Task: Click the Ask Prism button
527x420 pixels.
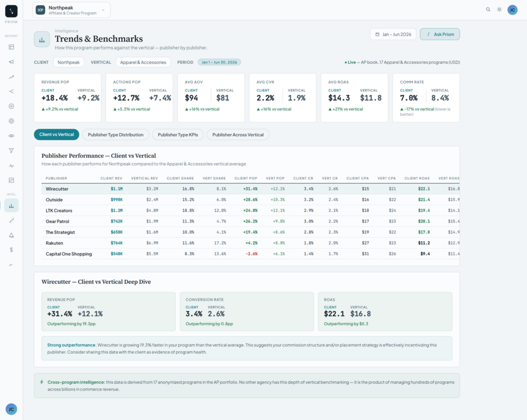Action: (440, 34)
